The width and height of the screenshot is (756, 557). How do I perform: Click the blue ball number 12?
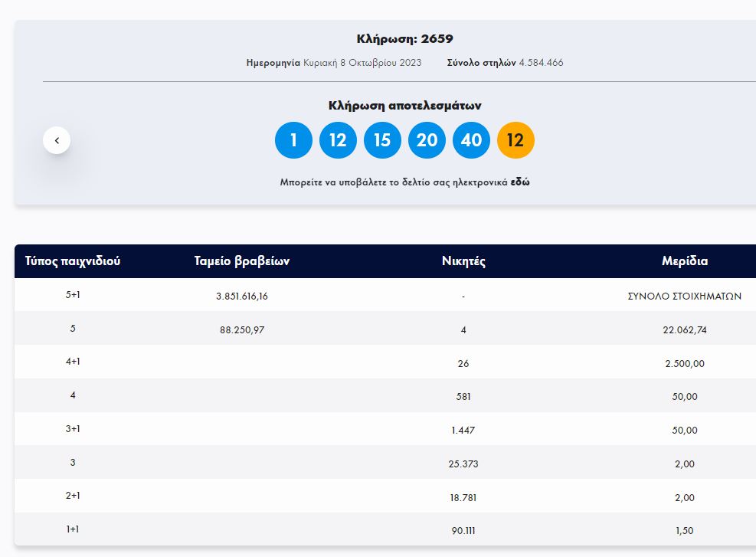(338, 140)
